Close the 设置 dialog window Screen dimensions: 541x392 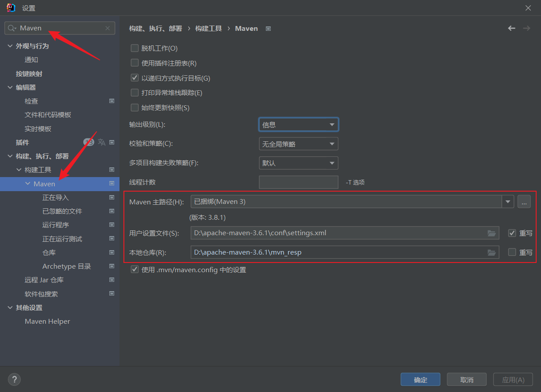tap(528, 8)
